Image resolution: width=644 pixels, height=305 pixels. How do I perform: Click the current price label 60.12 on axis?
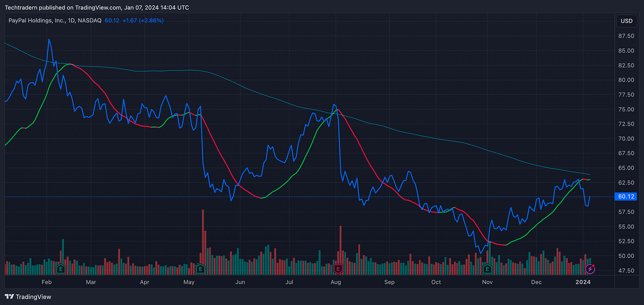(626, 197)
